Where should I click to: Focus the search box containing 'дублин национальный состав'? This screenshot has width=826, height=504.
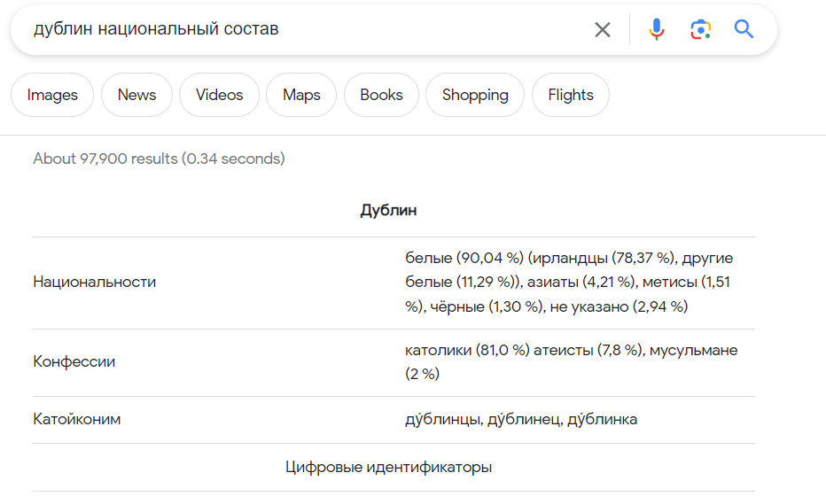click(x=306, y=29)
